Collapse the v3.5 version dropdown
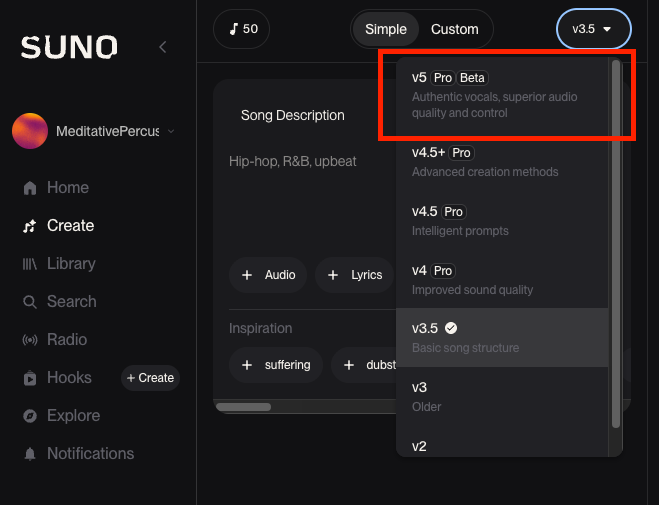The image size is (659, 505). tap(592, 29)
